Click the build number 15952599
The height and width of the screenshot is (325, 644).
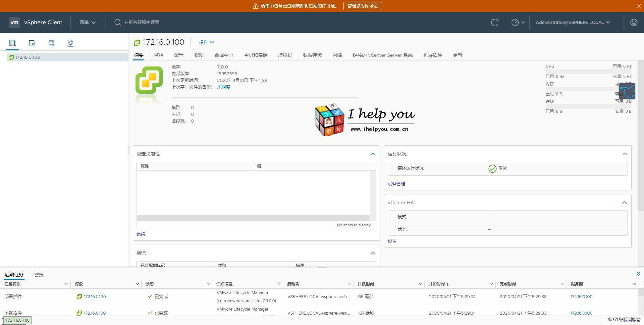tap(227, 74)
